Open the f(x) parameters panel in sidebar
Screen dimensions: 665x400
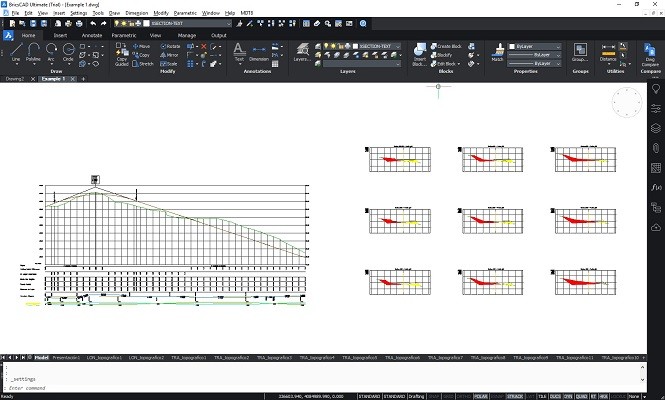tap(656, 187)
